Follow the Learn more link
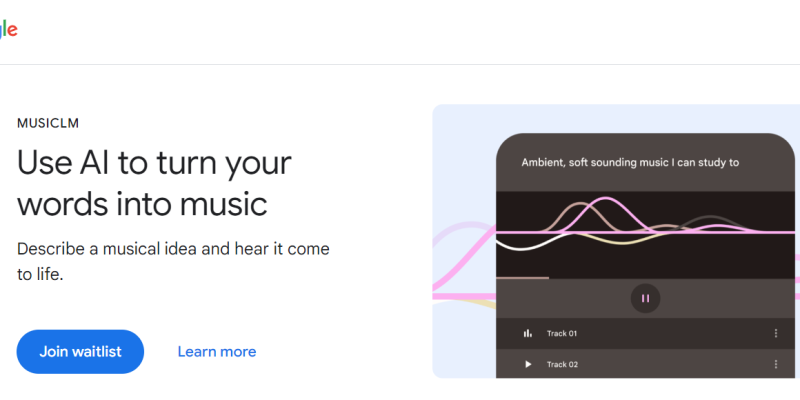The height and width of the screenshot is (400, 800). [x=216, y=352]
